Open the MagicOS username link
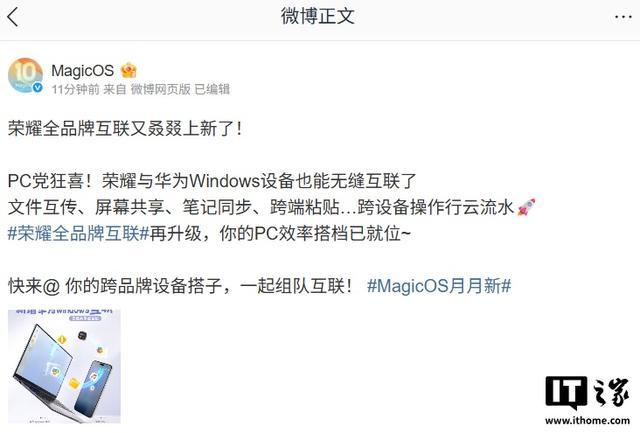 82,71
